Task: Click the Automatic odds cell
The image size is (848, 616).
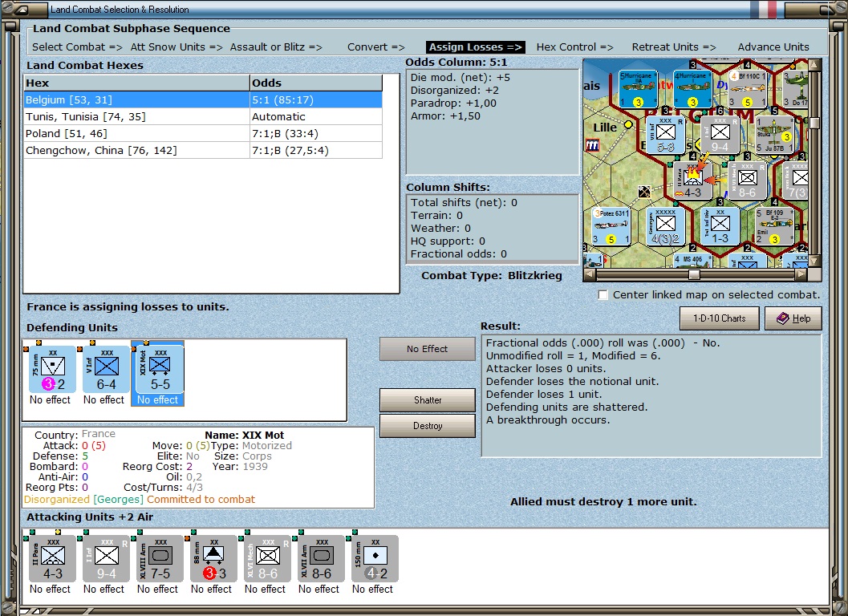Action: [x=316, y=117]
